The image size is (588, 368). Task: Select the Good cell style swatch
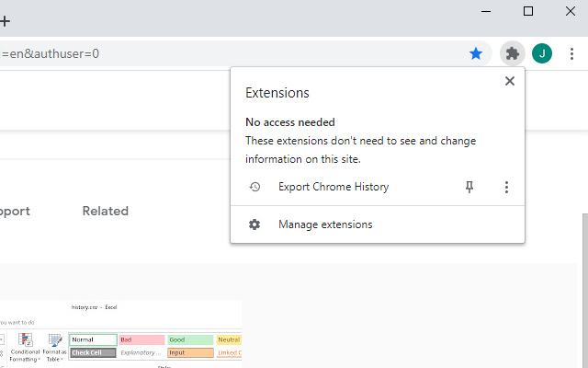click(189, 339)
